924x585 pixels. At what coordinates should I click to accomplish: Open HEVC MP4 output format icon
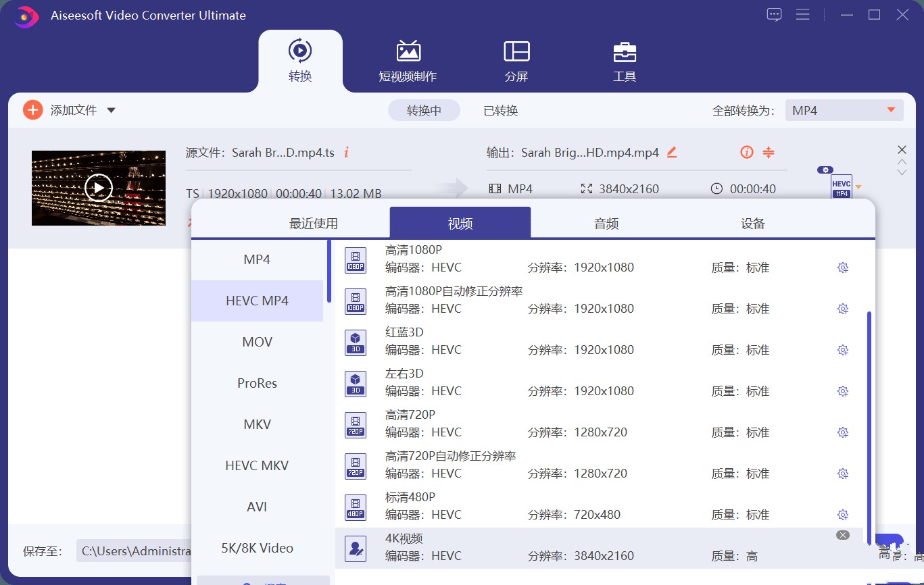pyautogui.click(x=842, y=186)
